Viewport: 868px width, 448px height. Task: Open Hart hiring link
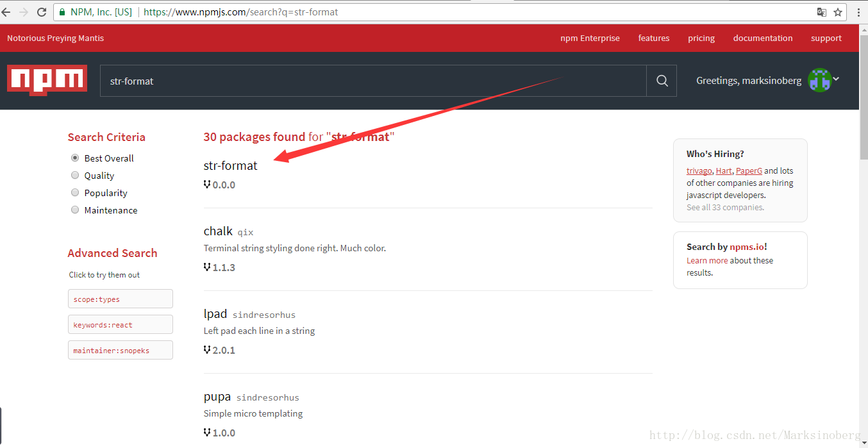(x=724, y=171)
